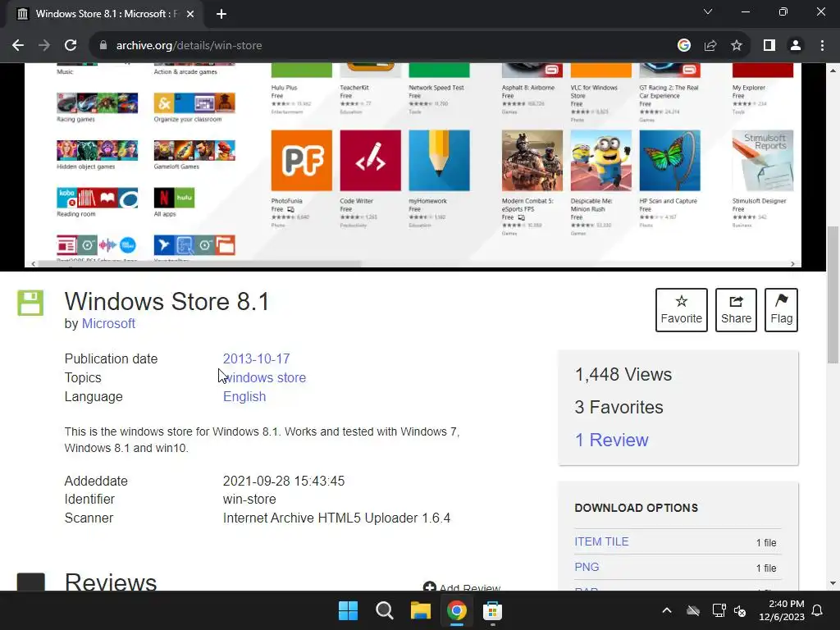Click the browser back arrow
This screenshot has width=840, height=630.
point(18,46)
